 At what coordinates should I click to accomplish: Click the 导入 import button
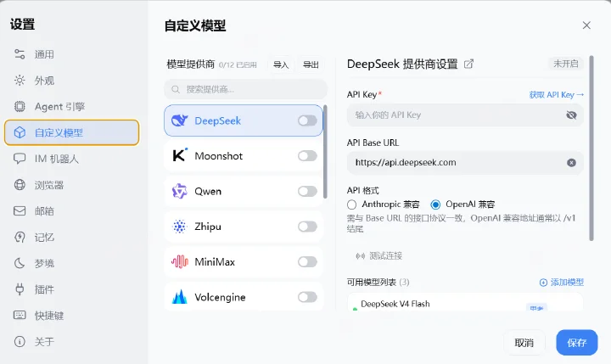[x=281, y=64]
